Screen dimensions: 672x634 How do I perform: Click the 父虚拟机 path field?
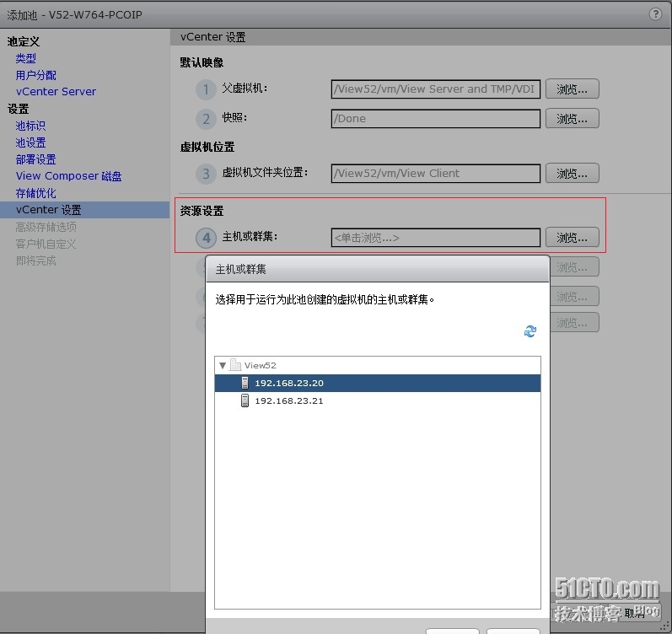coord(435,89)
